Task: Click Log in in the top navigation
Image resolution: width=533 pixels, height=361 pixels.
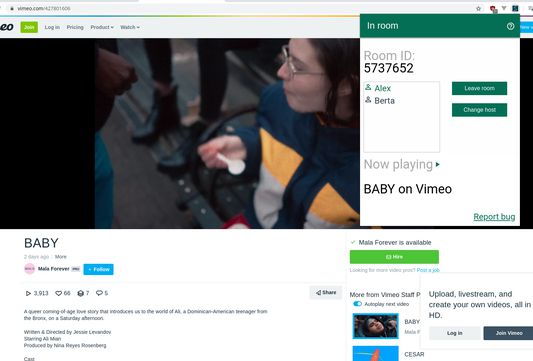Action: point(52,27)
